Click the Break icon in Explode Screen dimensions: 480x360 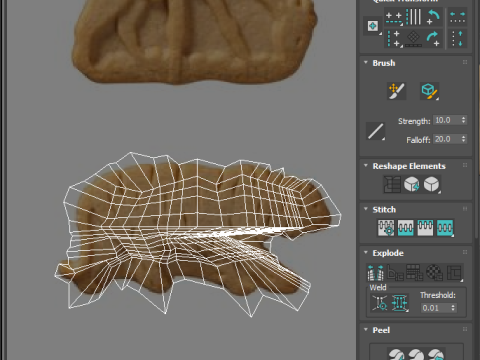[x=376, y=272]
